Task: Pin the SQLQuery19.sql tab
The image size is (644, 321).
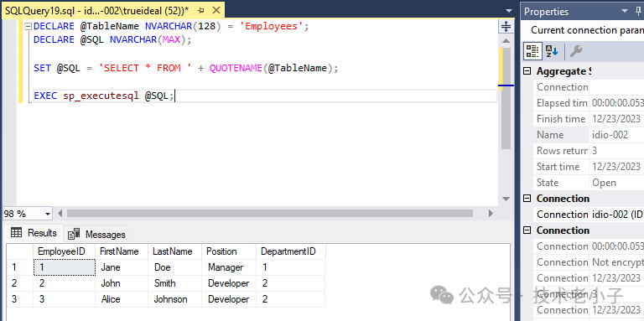Action: 201,11
